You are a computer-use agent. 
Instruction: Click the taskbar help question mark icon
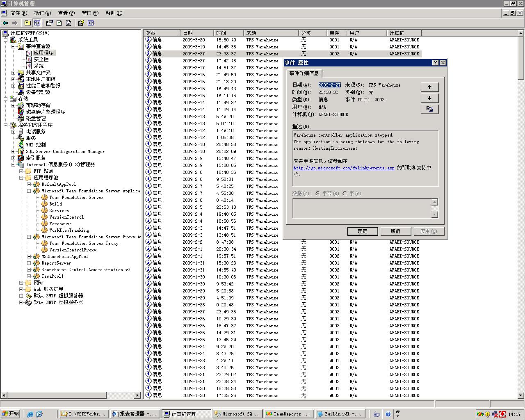pyautogui.click(x=387, y=414)
